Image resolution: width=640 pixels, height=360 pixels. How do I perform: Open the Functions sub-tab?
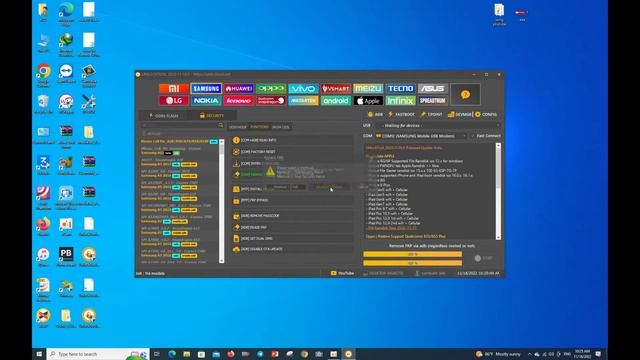point(259,127)
